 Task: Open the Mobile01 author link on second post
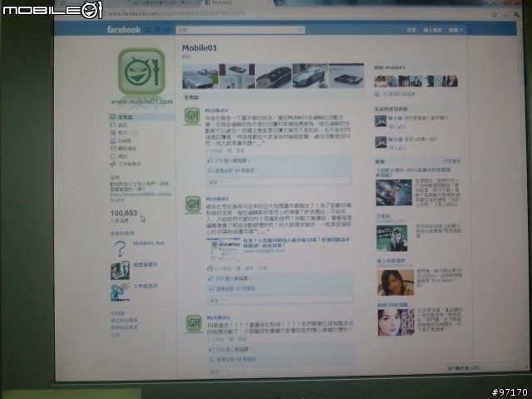pos(217,199)
